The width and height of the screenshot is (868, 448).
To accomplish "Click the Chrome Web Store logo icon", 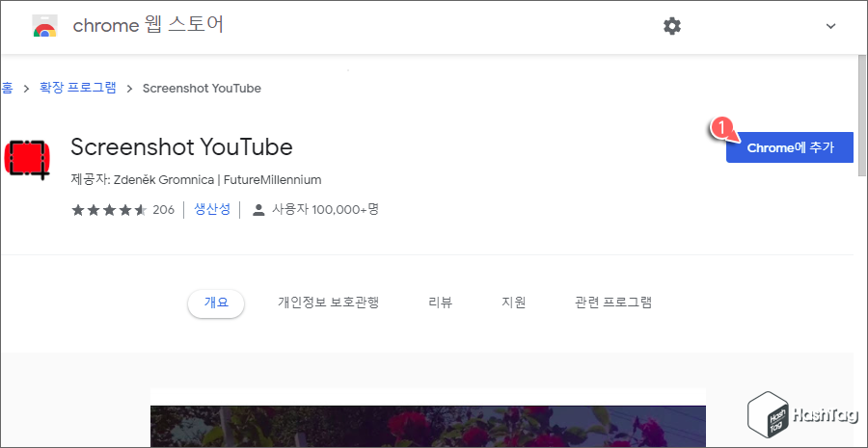I will point(44,26).
